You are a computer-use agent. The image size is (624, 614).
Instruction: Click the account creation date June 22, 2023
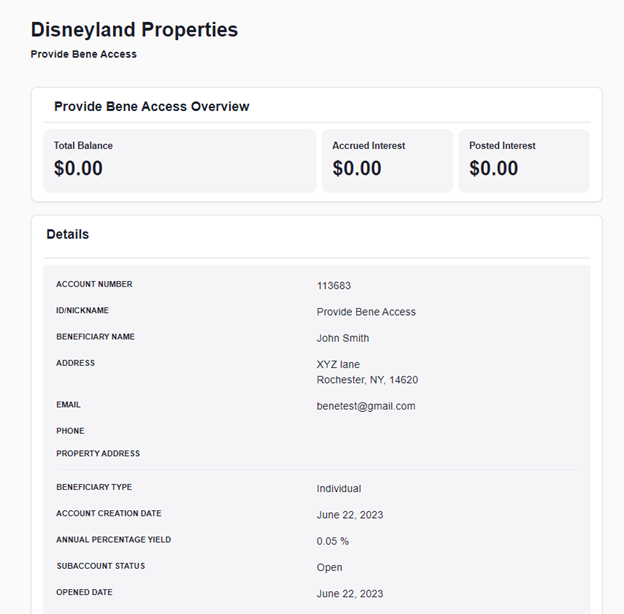click(x=350, y=515)
